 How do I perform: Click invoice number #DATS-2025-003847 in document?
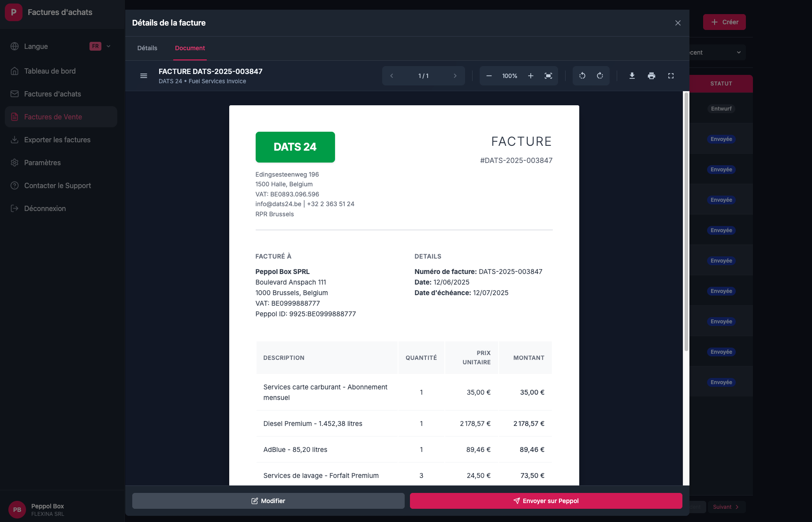click(x=516, y=160)
